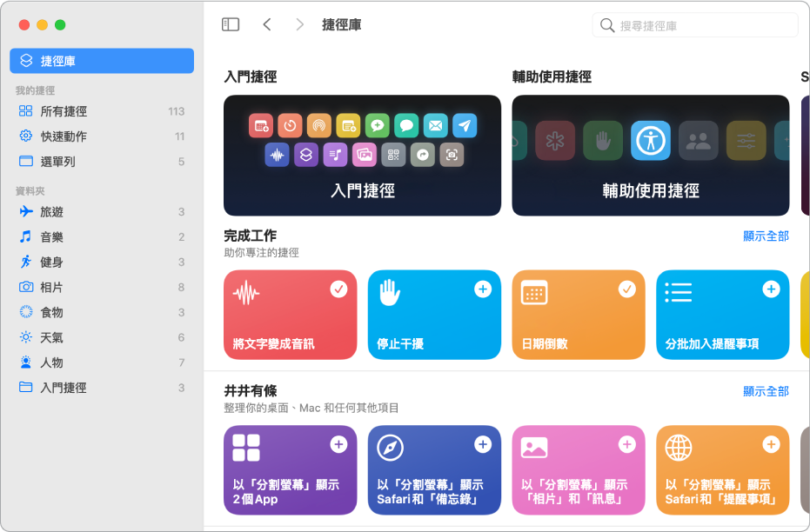This screenshot has width=810, height=532.
Task: Add the 2 個 App split-screen shortcut
Action: point(339,444)
